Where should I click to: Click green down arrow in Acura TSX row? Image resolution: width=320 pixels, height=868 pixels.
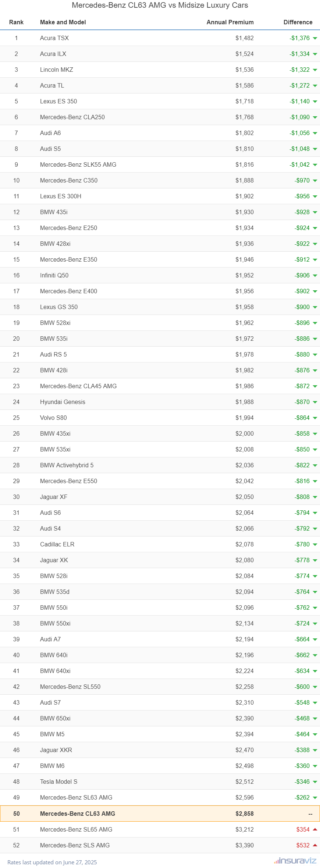pyautogui.click(x=315, y=38)
